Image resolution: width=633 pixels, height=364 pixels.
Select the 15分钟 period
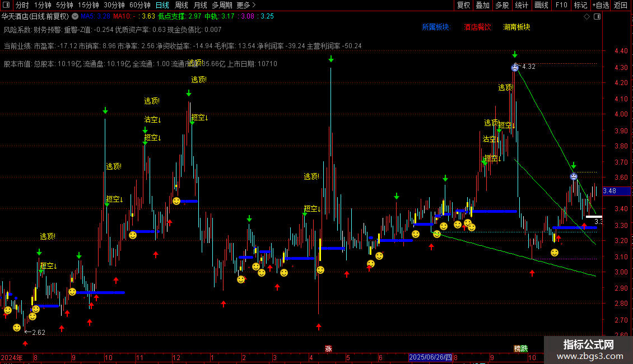coord(89,5)
